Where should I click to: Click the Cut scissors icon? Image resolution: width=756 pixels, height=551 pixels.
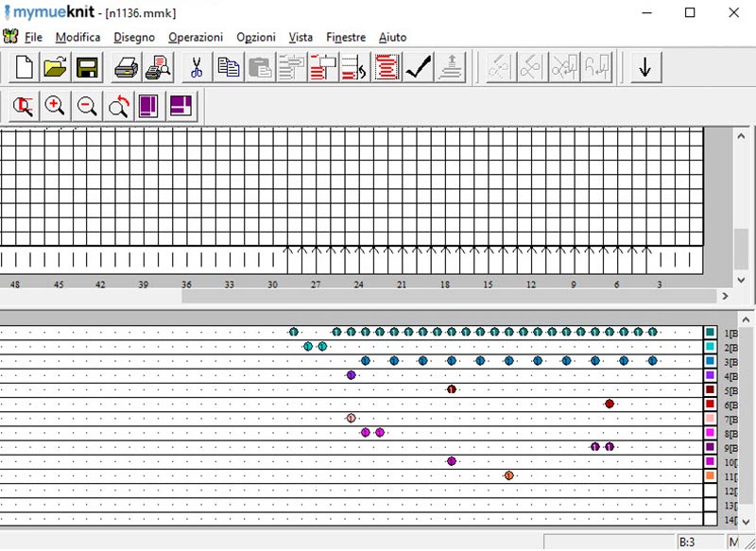coord(197,68)
